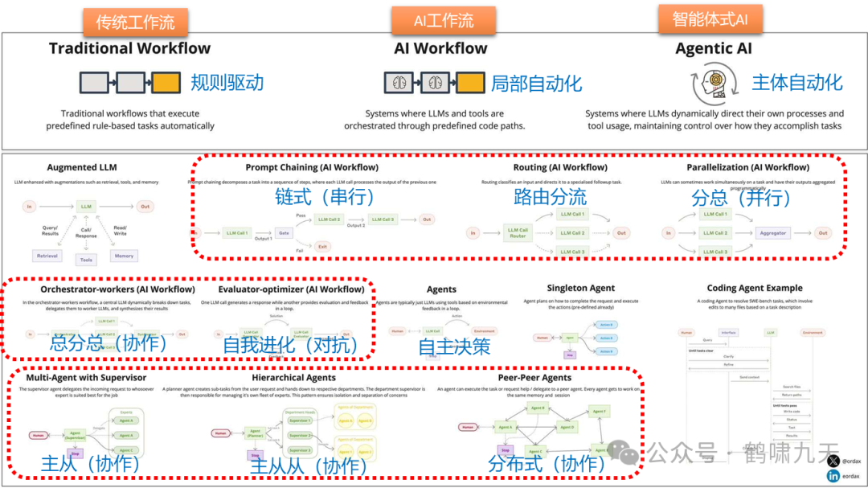Click the Memory node in Augmented LLM
Image resolution: width=868 pixels, height=488 pixels.
tap(125, 256)
